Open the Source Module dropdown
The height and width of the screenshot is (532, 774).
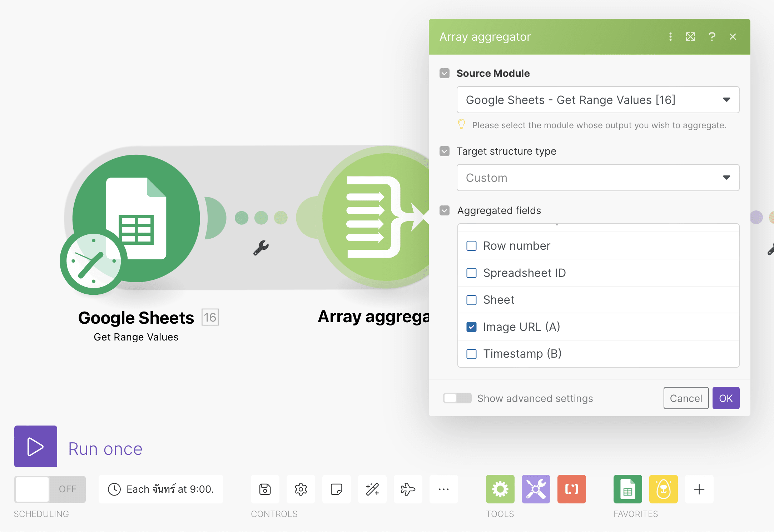[x=597, y=100]
